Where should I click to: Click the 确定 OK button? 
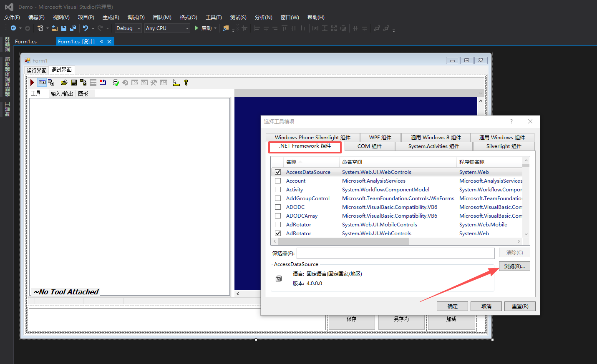[452, 306]
